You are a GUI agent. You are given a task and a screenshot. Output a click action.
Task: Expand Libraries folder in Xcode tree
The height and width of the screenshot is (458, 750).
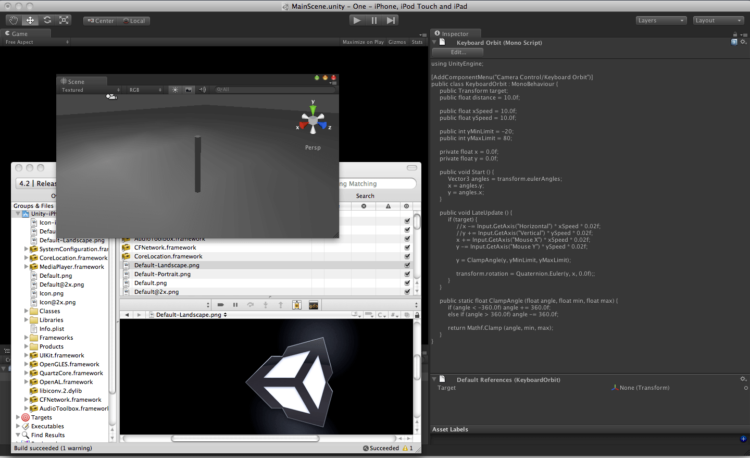(x=26, y=320)
